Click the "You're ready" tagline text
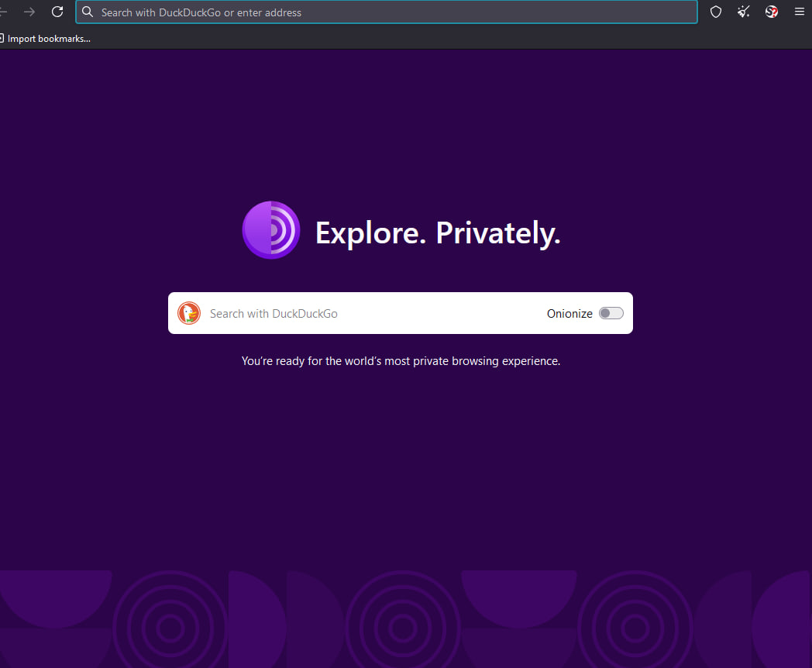The image size is (812, 668). point(401,361)
